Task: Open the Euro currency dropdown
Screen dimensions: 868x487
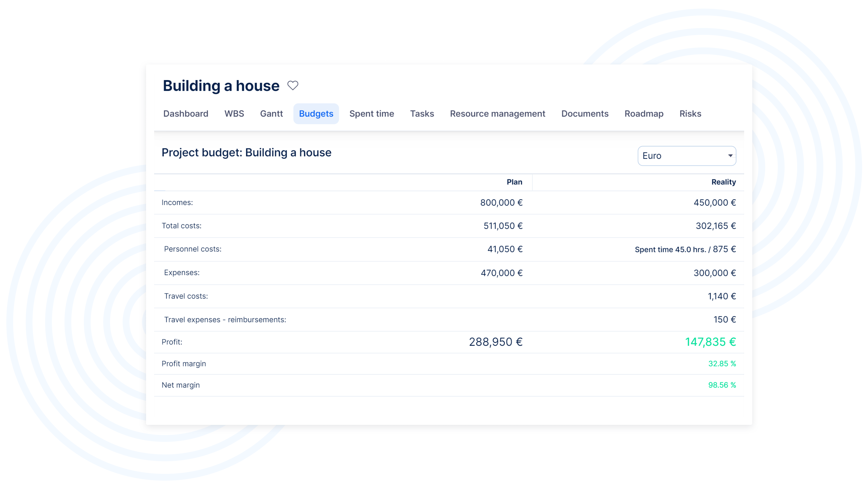Action: (x=686, y=156)
